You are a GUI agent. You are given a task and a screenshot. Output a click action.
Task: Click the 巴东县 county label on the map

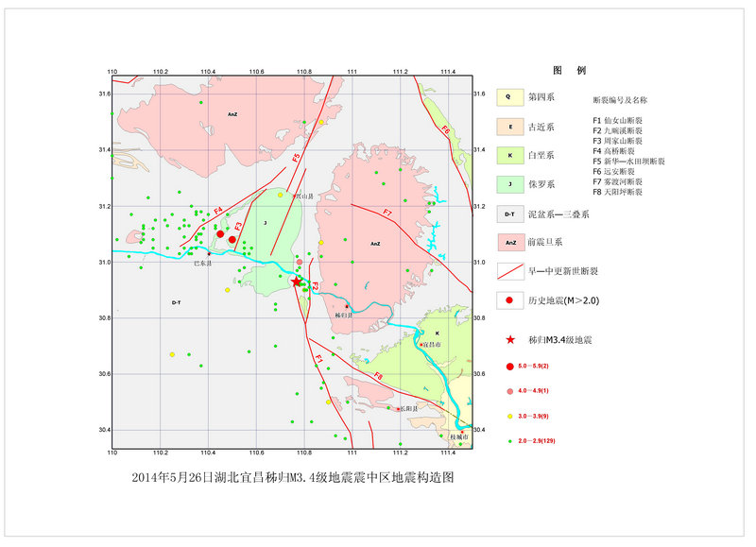click(x=202, y=263)
